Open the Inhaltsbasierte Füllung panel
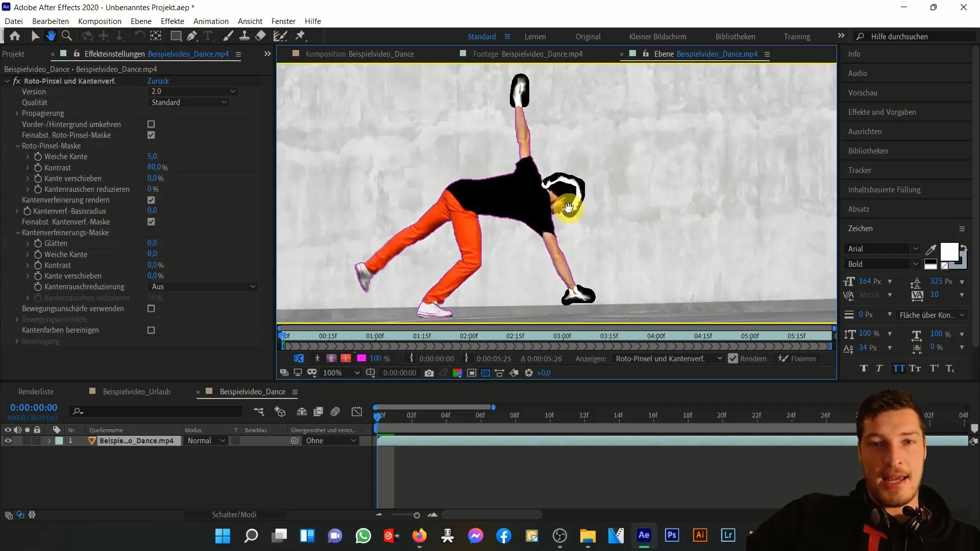The width and height of the screenshot is (980, 551). click(885, 190)
